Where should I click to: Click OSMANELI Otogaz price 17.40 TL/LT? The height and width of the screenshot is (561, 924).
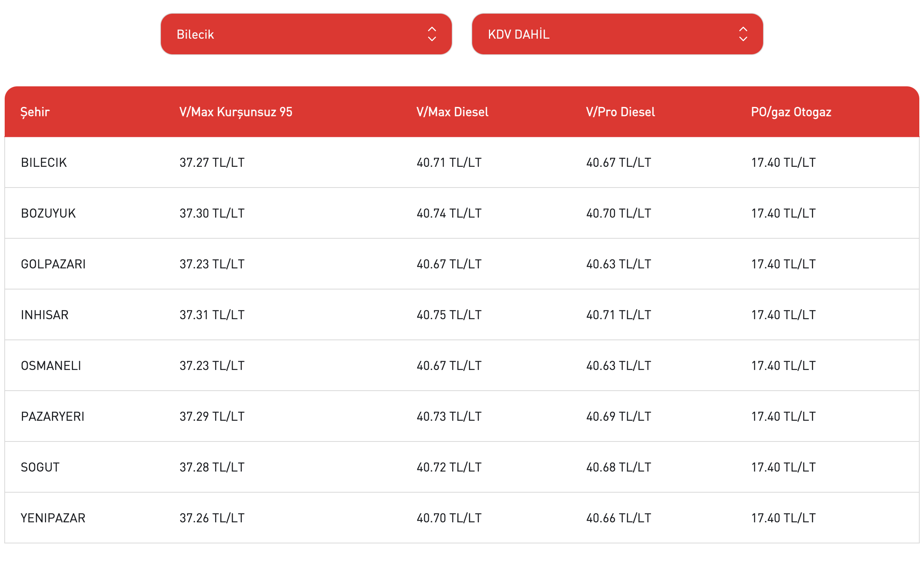coord(783,366)
